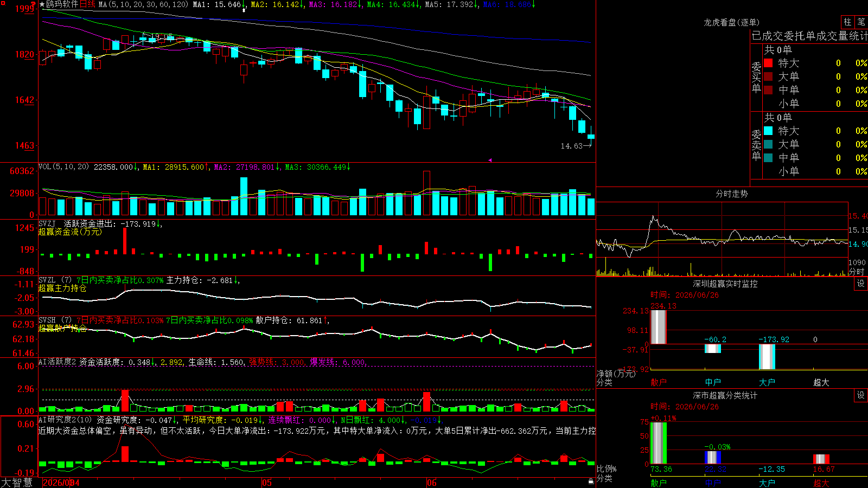
Task: Click the 05 month marker on timeline
Action: pos(266,483)
